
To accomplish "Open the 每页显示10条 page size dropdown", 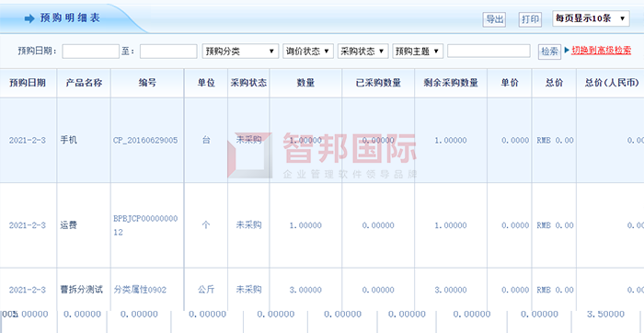I will (x=591, y=18).
